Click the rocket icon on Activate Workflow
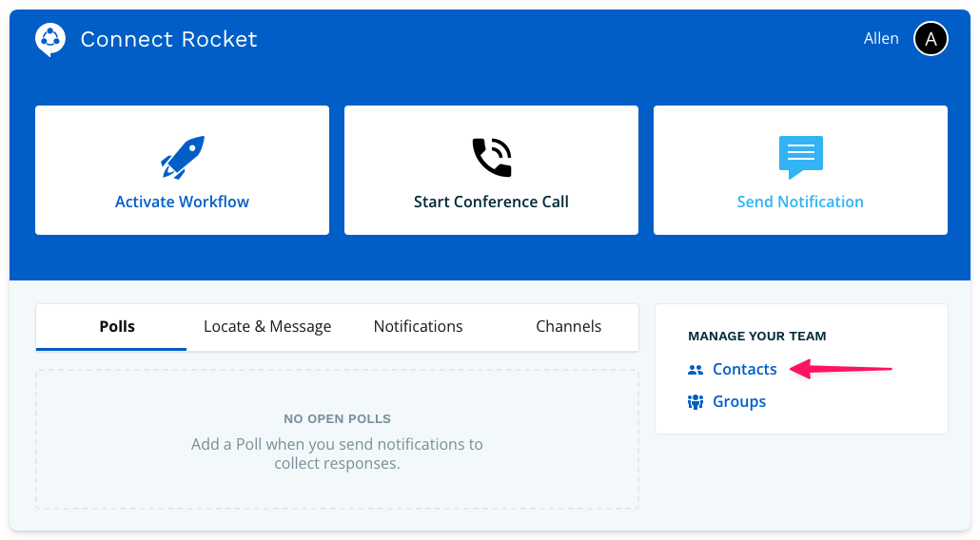 tap(183, 157)
